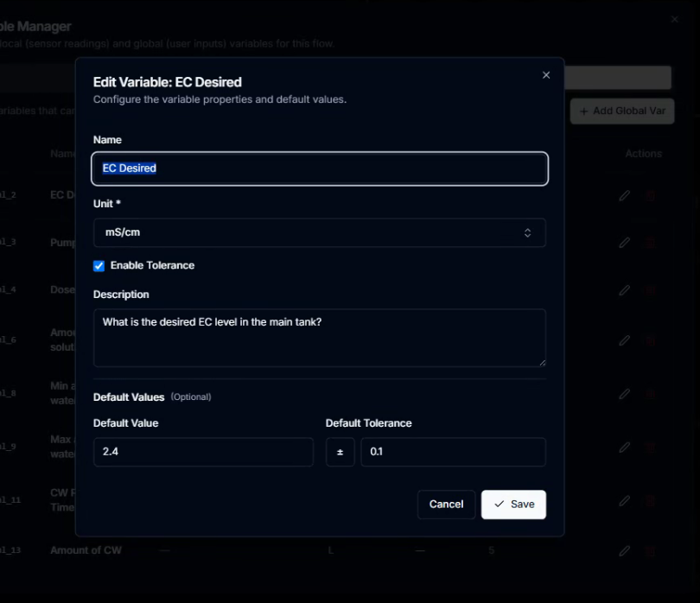Viewport: 700px width, 603px height.
Task: Click into the Description text area
Action: pos(320,338)
